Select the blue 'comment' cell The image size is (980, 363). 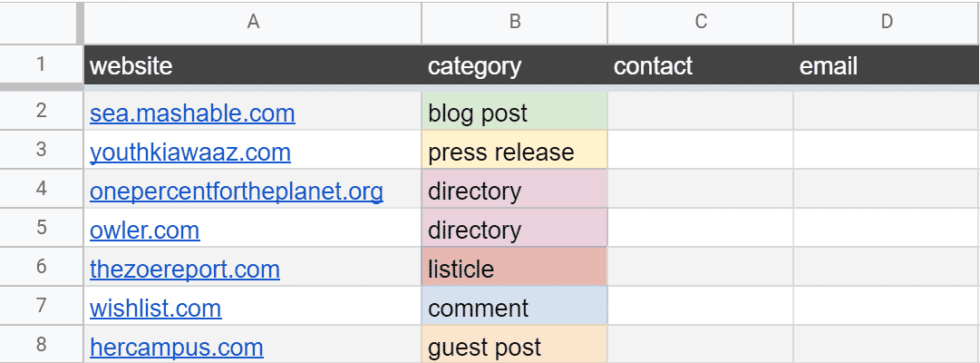click(514, 309)
